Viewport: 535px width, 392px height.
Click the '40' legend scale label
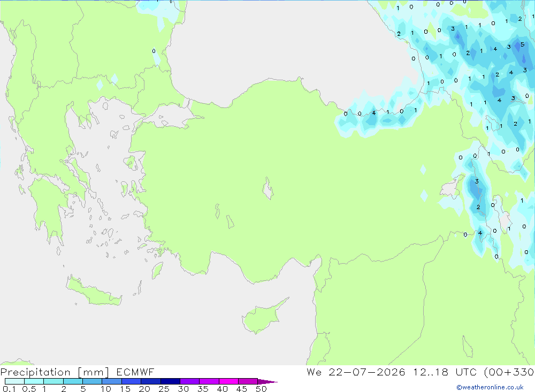[x=223, y=389]
